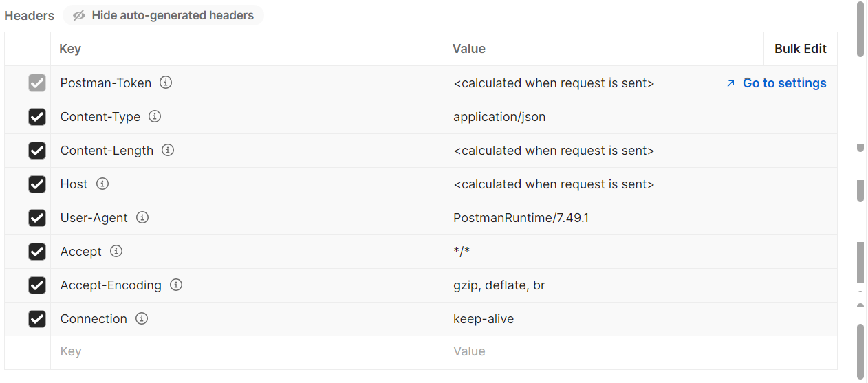Uncheck the Connection header checkbox
This screenshot has width=868, height=383.
37,319
